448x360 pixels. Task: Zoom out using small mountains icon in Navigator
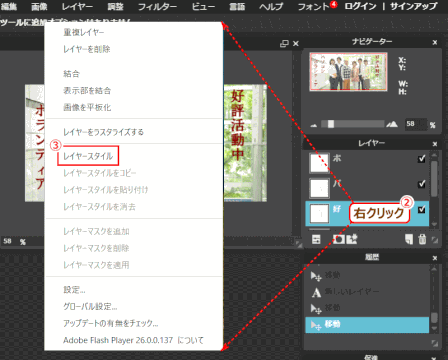click(313, 125)
